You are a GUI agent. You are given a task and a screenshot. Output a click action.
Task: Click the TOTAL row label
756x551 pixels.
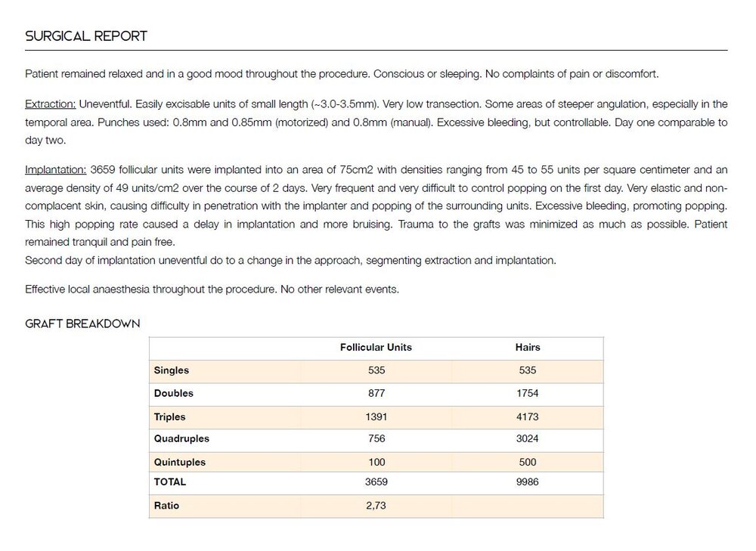pyautogui.click(x=170, y=481)
